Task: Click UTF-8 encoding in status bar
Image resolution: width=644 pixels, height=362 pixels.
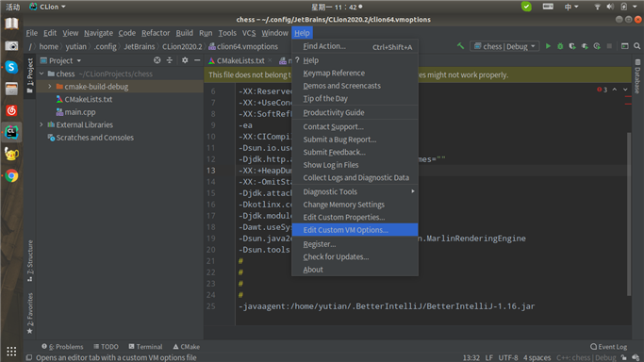Action: point(508,358)
